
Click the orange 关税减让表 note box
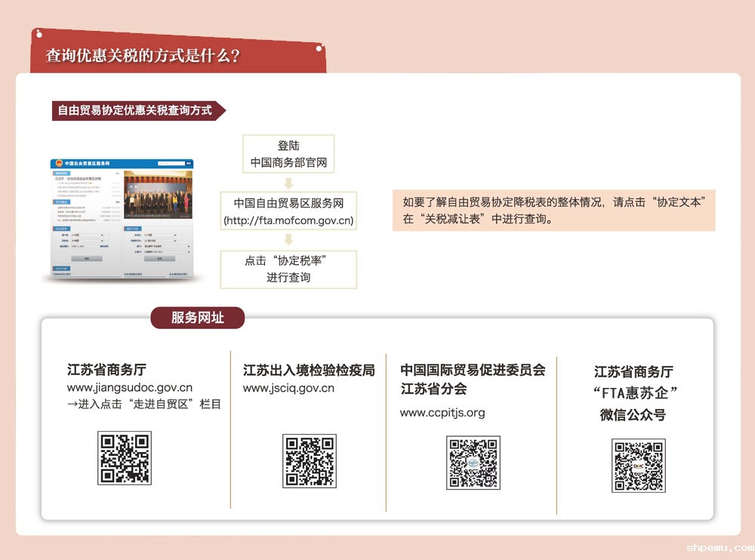point(553,211)
